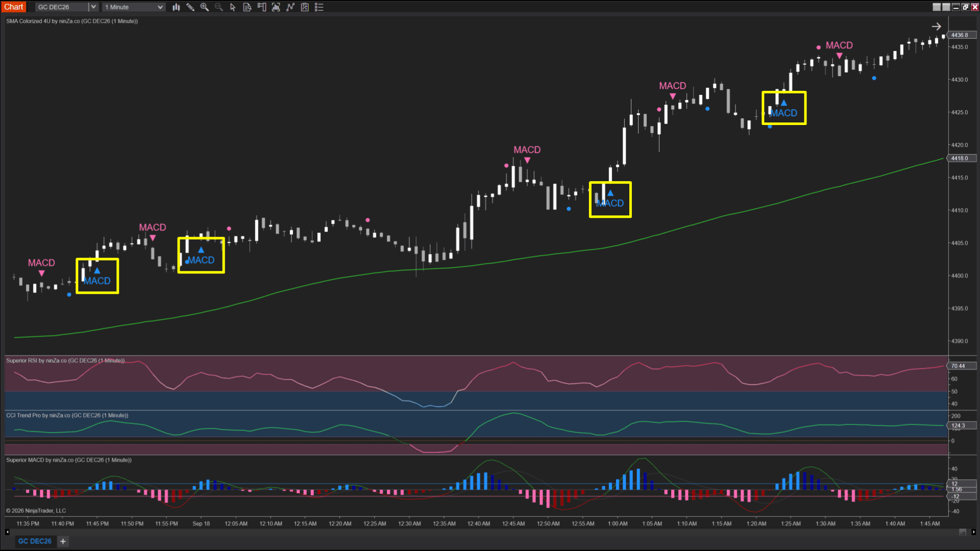Click the zoom out magnifier icon
The height and width of the screenshot is (551, 980).
219,7
